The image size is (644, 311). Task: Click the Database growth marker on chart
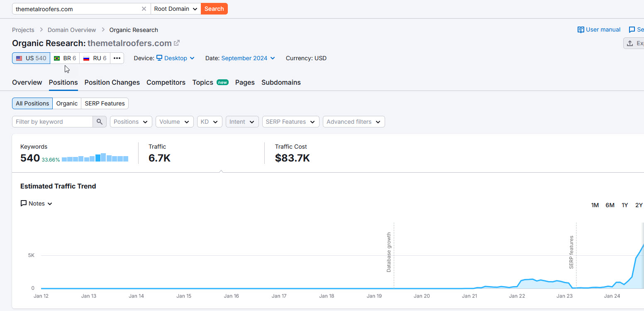[389, 252]
